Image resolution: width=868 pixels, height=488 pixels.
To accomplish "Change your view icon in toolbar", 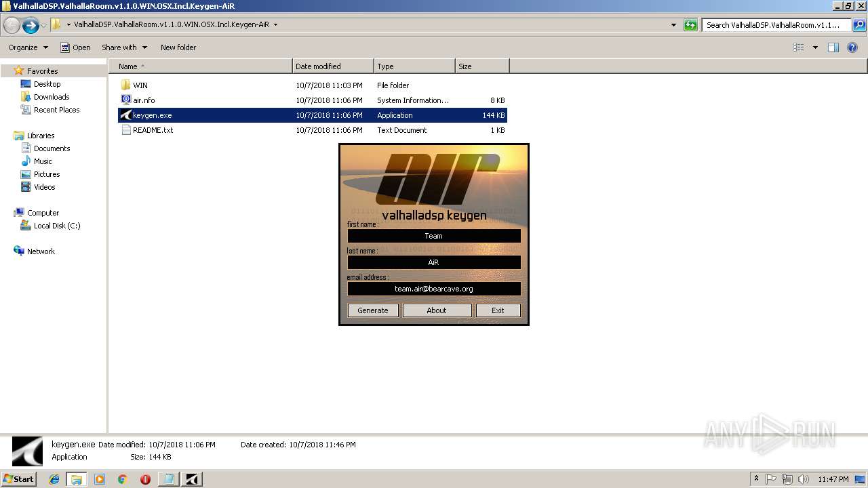I will click(799, 47).
